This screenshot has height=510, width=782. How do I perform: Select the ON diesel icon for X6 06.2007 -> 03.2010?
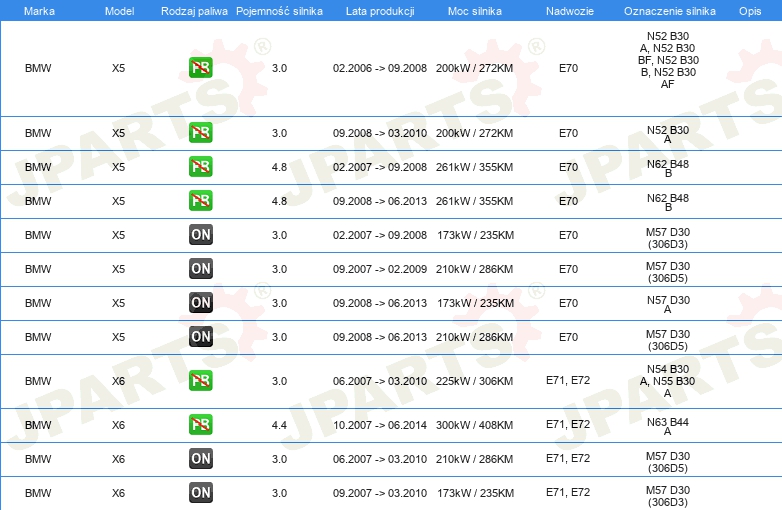(x=200, y=459)
